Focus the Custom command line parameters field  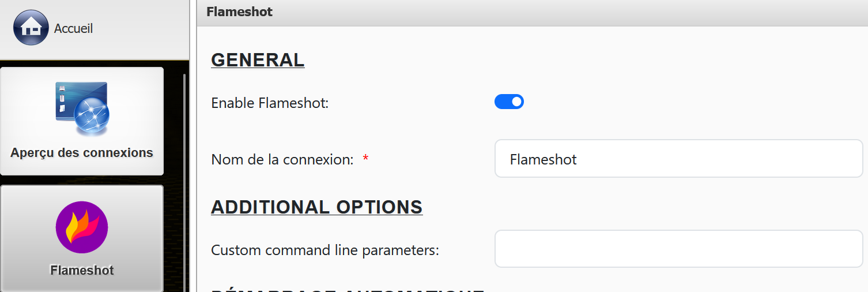point(678,249)
